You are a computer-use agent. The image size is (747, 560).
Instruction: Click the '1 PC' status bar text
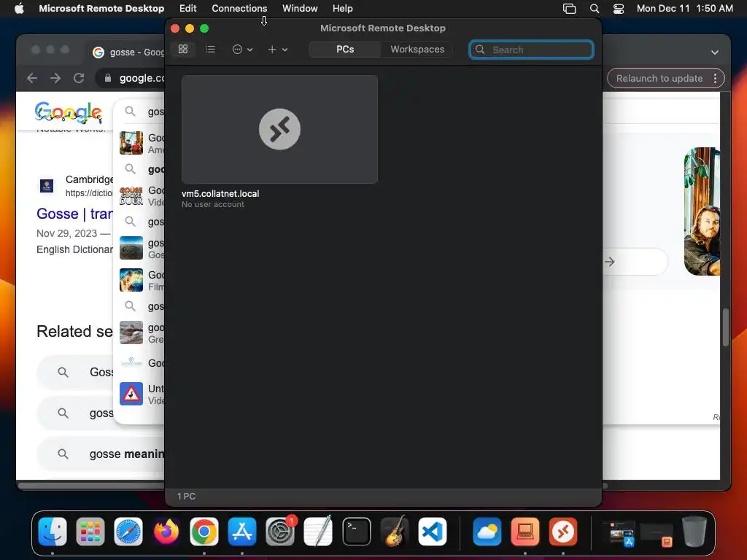click(186, 496)
